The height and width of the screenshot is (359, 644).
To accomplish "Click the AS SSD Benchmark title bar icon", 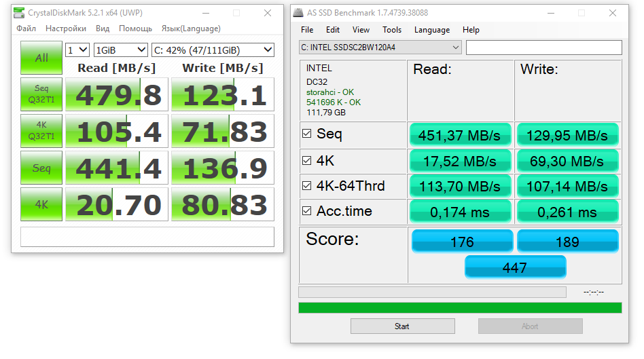I will click(298, 13).
